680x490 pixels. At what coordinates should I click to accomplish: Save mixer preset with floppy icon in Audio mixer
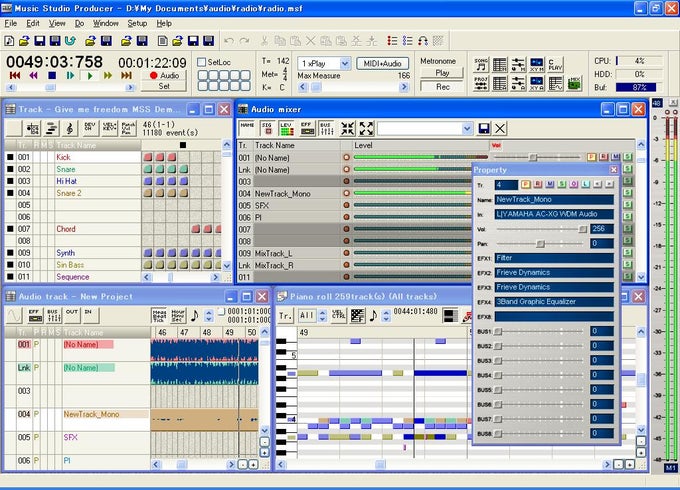[x=484, y=128]
